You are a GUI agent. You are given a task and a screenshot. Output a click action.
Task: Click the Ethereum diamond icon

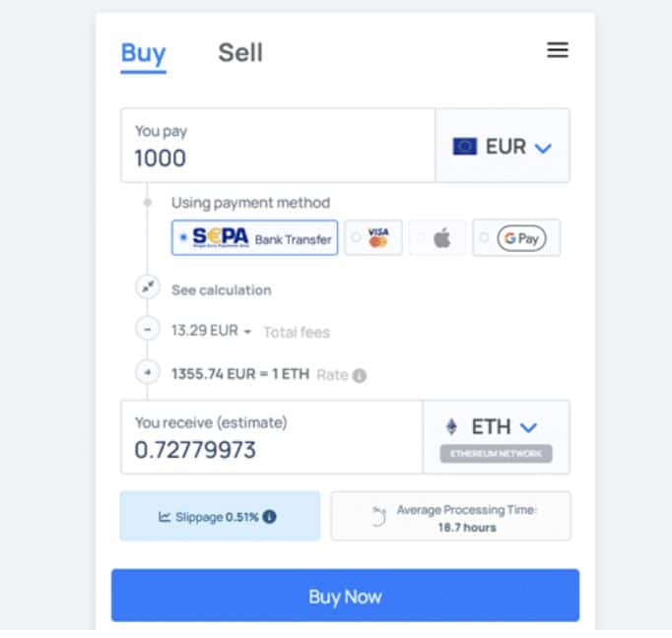[x=451, y=426]
